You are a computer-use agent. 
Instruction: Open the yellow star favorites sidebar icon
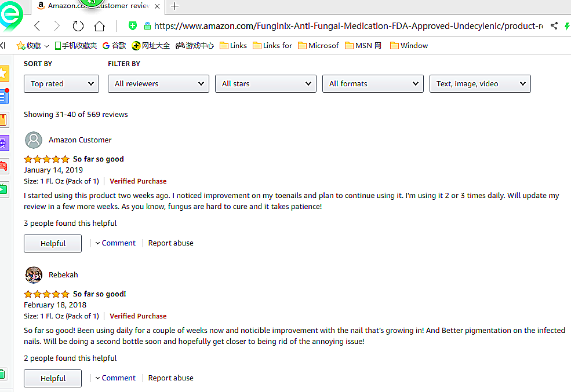pos(3,74)
